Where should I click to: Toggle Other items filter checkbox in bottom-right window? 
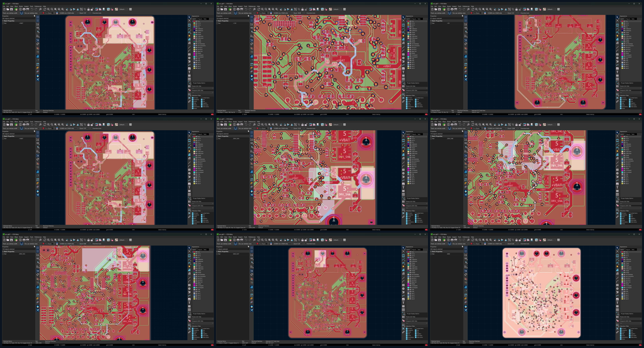coord(631,337)
